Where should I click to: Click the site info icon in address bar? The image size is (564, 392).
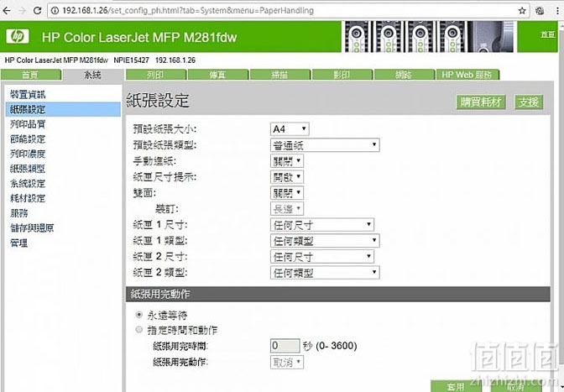pos(55,10)
